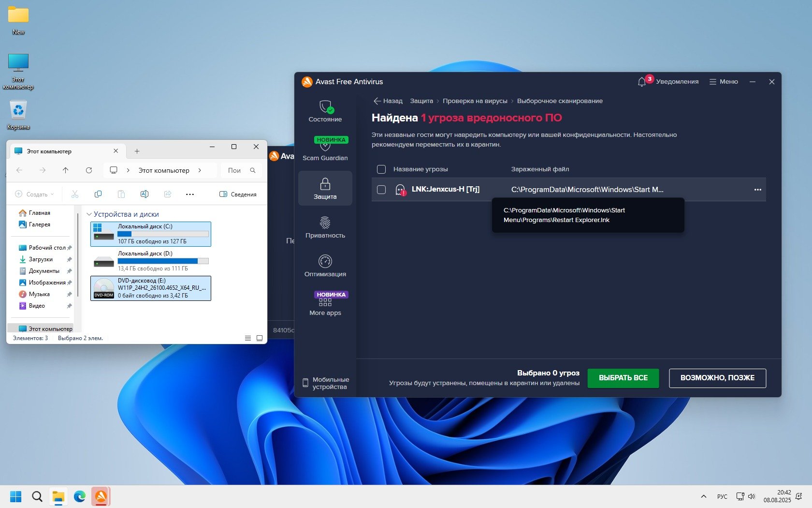Screen dimensions: 812x508
Task: Close the Этот компьютер Explorer tab
Action: (116, 151)
